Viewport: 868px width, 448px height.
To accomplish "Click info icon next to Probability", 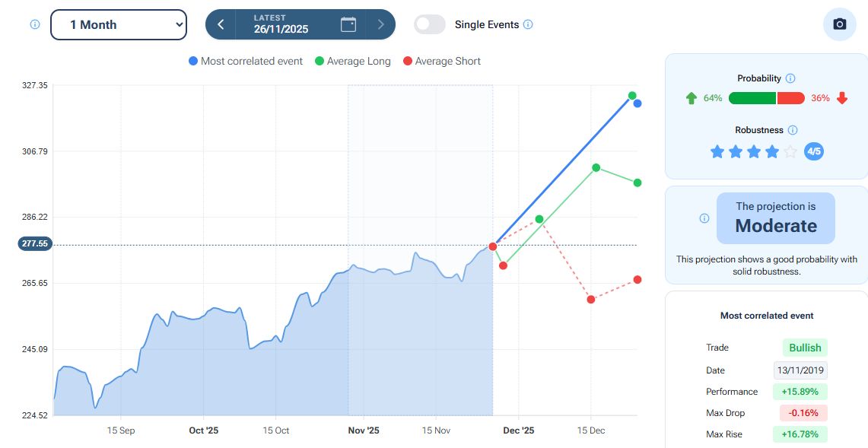I will (790, 78).
